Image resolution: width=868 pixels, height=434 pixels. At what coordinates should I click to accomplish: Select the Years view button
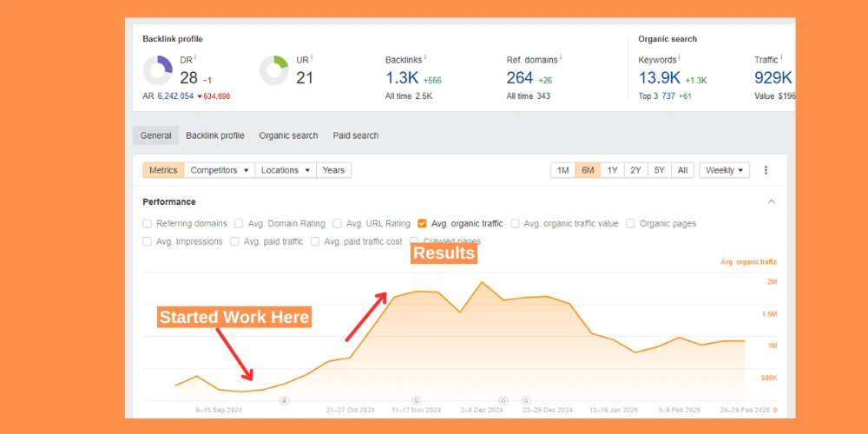point(333,170)
